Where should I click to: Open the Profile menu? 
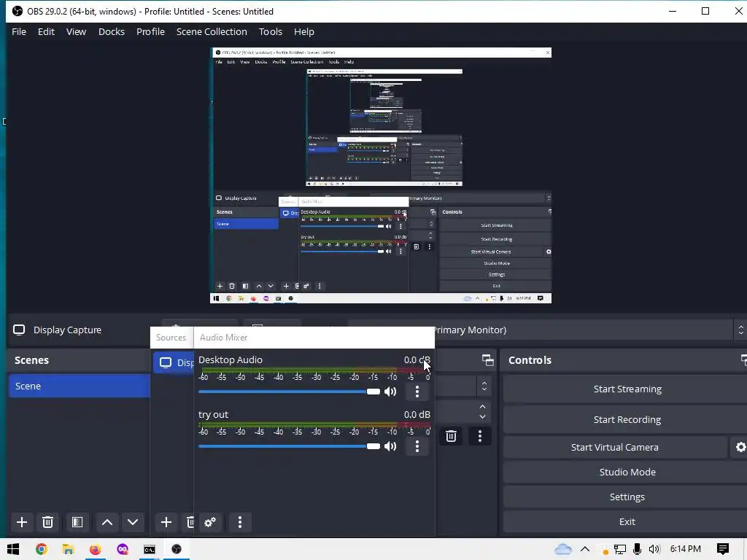click(x=150, y=31)
